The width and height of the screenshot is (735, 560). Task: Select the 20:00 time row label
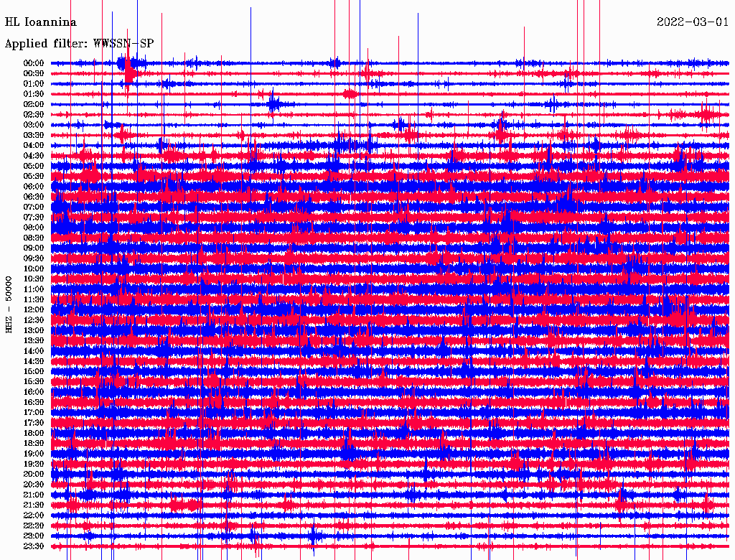click(x=34, y=474)
